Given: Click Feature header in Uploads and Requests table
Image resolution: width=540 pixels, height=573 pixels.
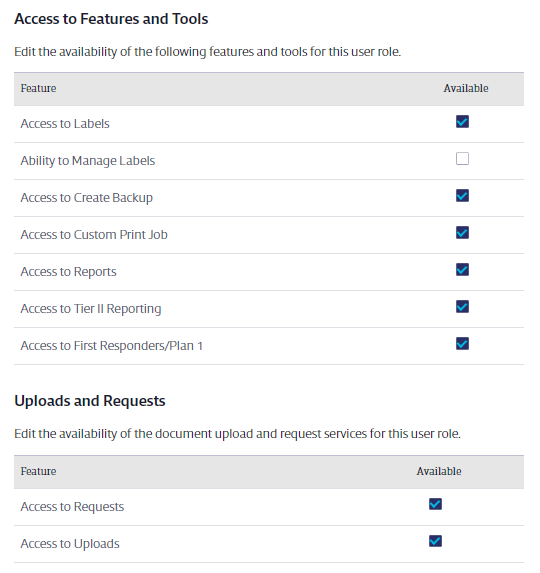Looking at the screenshot, I should pos(38,471).
